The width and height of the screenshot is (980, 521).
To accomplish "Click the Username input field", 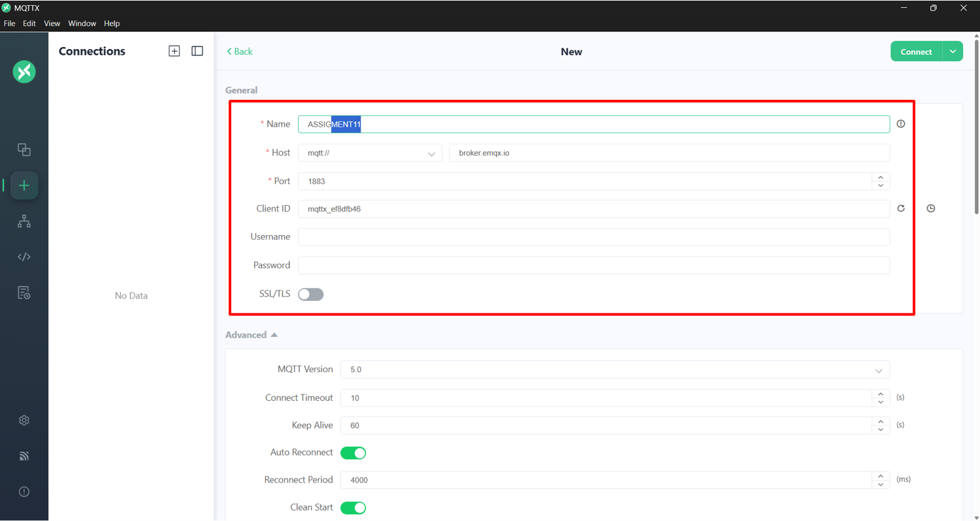I will pyautogui.click(x=594, y=237).
